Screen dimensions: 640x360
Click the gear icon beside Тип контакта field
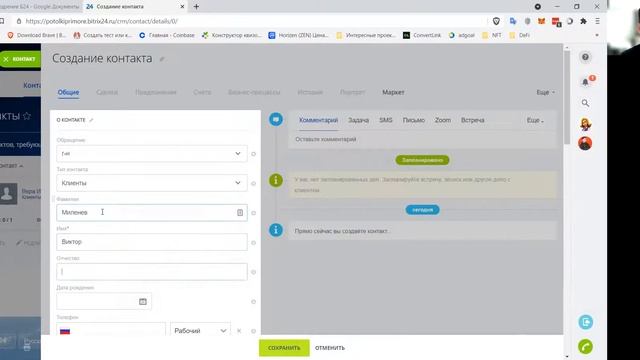tap(253, 183)
